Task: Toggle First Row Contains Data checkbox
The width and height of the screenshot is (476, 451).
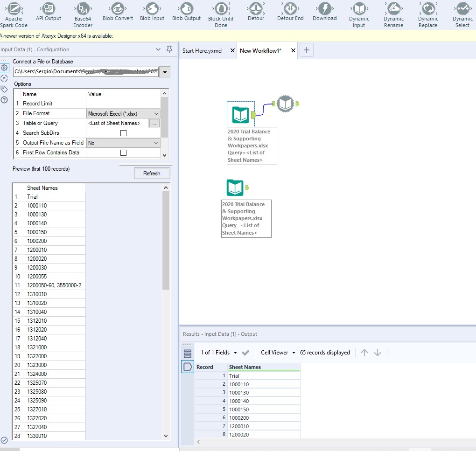Action: coord(124,153)
